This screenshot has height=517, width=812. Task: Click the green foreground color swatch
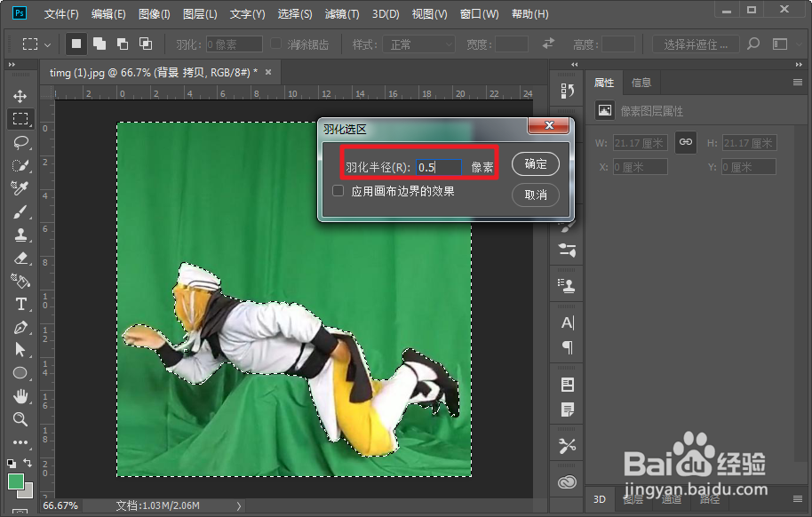pos(15,481)
